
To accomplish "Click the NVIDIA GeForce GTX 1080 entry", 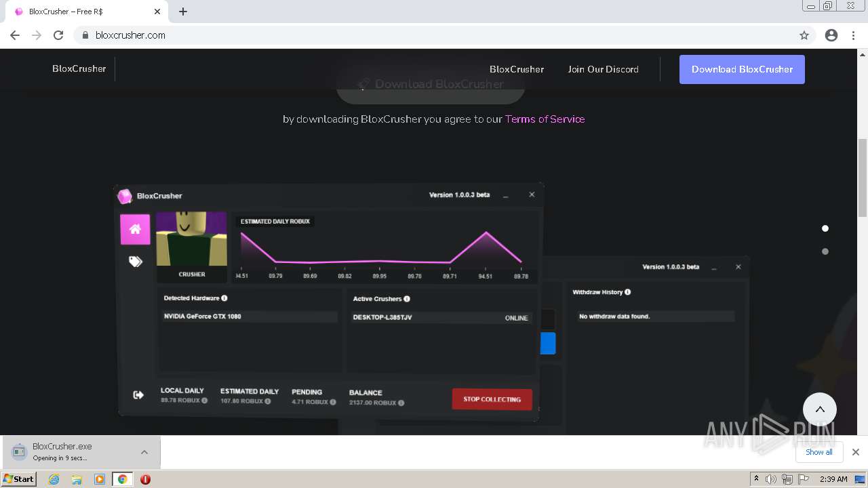I will [x=250, y=317].
